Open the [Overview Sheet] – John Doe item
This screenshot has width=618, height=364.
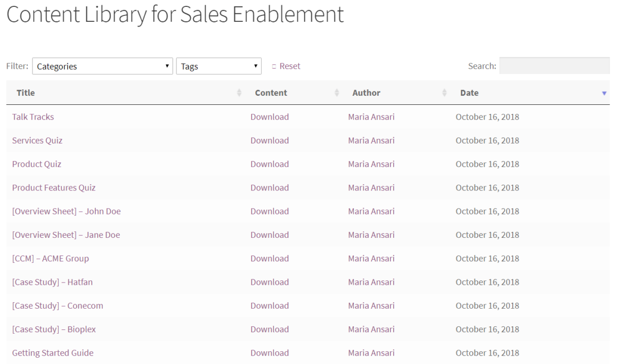tap(66, 211)
